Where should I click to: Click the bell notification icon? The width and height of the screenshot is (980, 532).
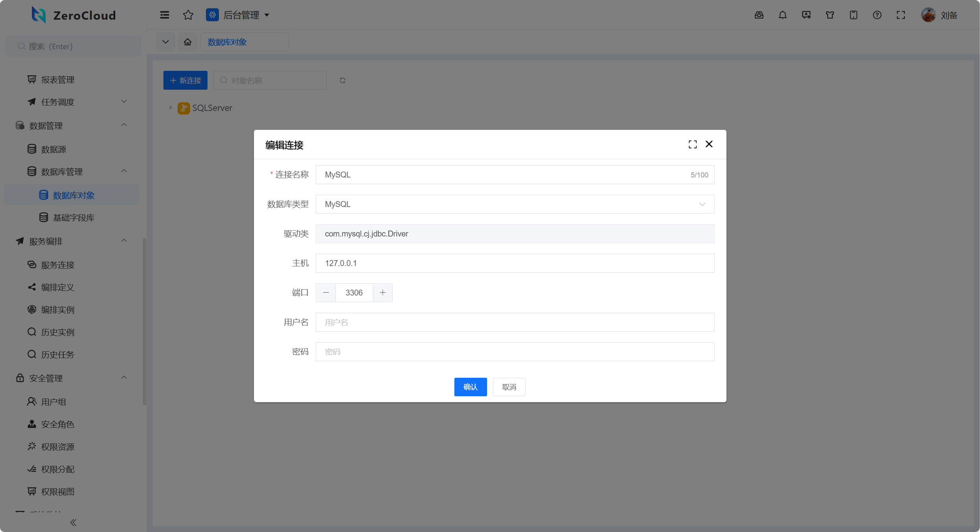(782, 15)
